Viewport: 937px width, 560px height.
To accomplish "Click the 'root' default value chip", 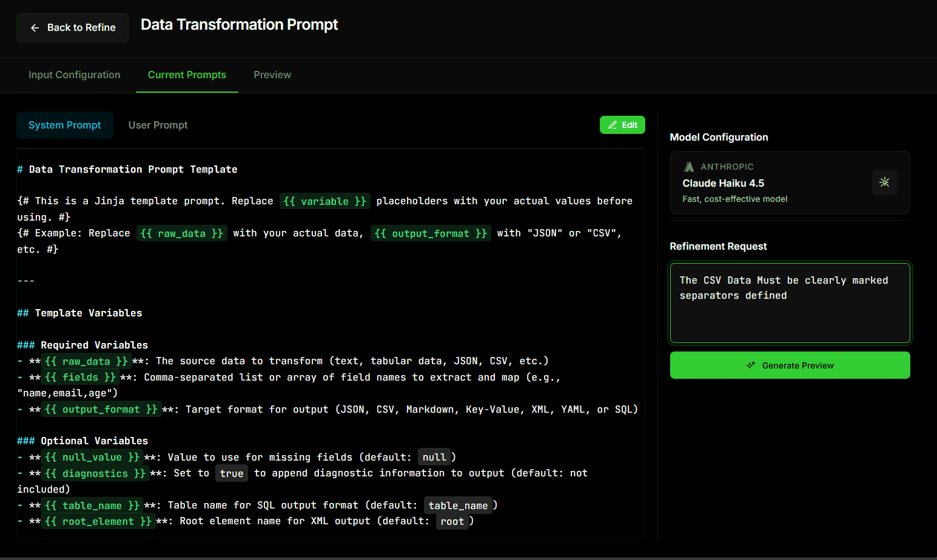I will 452,521.
